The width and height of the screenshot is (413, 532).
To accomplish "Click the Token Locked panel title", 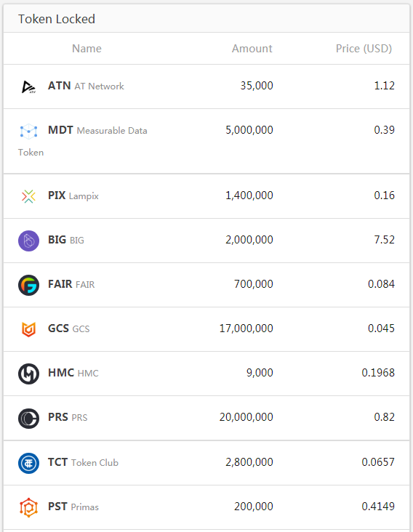I will tap(57, 19).
